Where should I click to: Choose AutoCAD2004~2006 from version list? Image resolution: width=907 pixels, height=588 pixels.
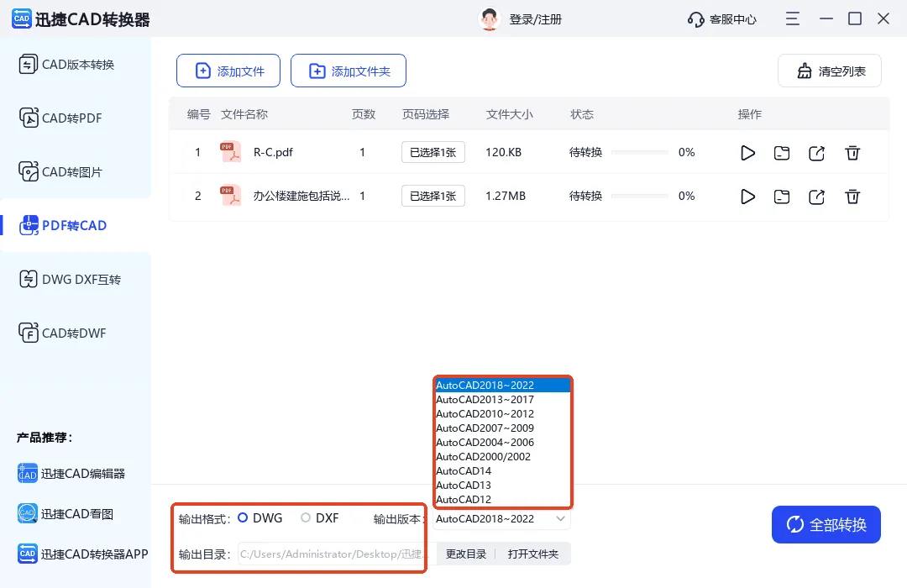click(502, 443)
